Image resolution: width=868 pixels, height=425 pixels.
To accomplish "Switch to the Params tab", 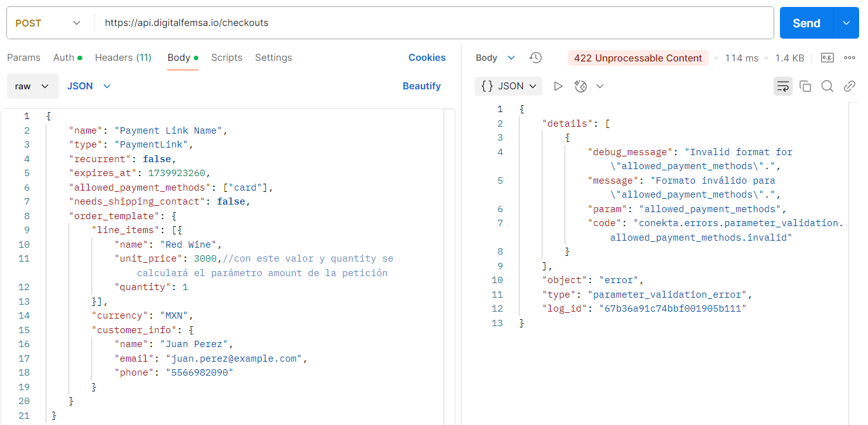I will (x=23, y=58).
